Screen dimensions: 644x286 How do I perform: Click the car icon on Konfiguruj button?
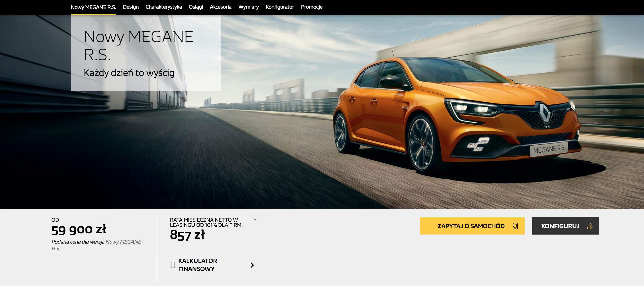[590, 226]
